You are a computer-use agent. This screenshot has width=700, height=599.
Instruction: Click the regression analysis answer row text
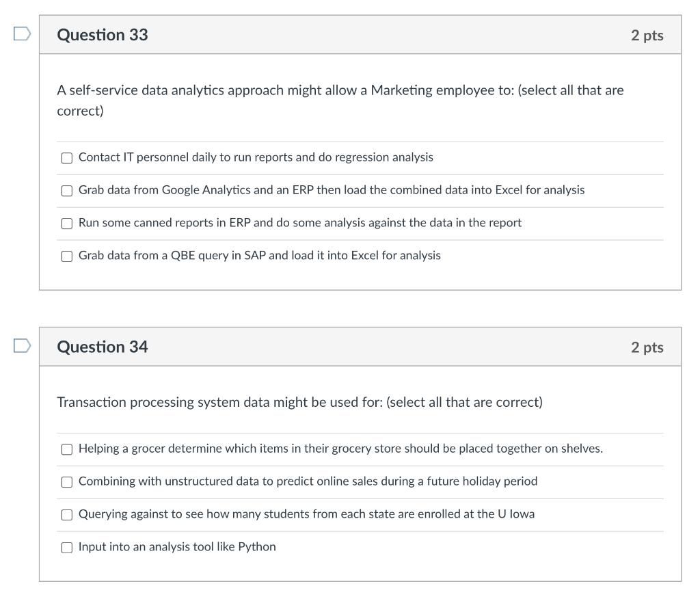[256, 157]
